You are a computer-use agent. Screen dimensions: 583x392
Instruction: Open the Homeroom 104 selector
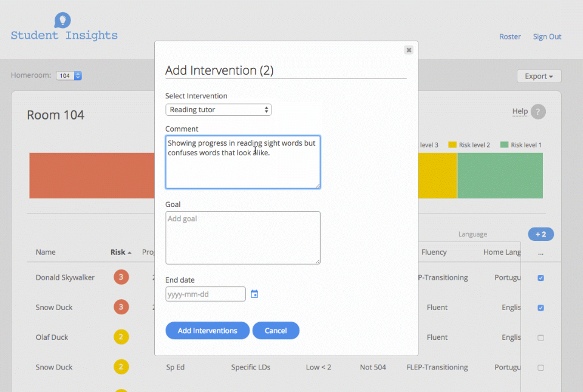(69, 76)
